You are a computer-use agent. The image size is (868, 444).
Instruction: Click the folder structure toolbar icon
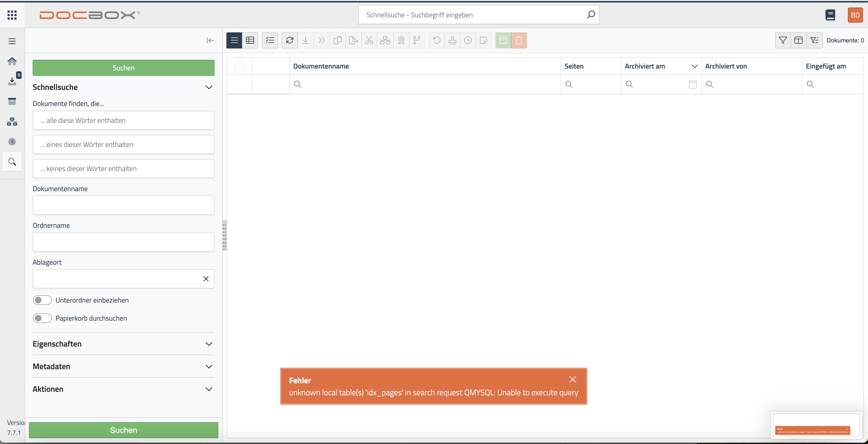(x=385, y=40)
